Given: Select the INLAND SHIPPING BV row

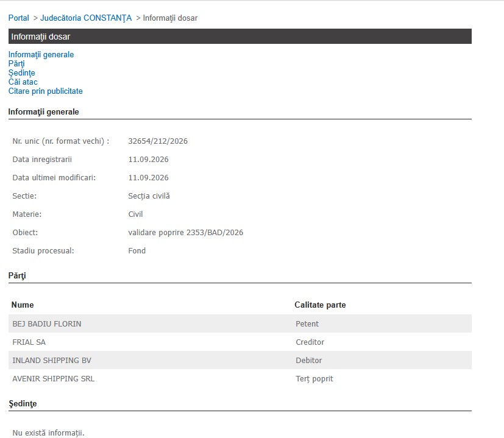Looking at the screenshot, I should click(x=240, y=360).
